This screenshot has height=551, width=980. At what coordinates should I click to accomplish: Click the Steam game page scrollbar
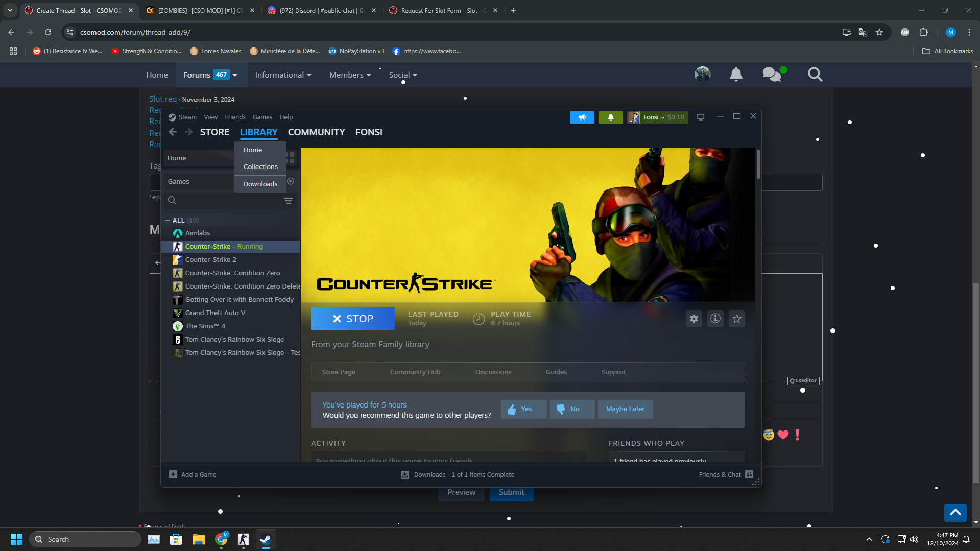[x=758, y=164]
